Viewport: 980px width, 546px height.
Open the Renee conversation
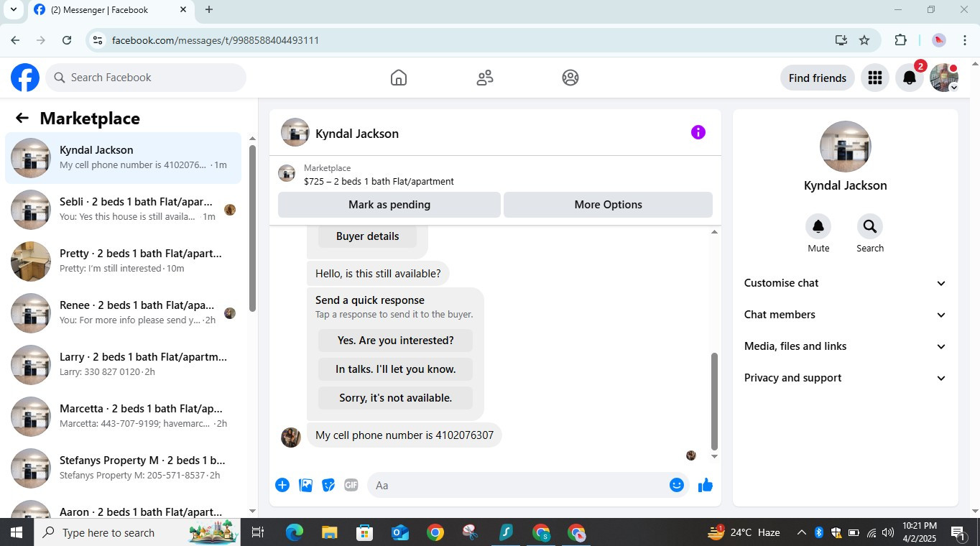click(124, 313)
